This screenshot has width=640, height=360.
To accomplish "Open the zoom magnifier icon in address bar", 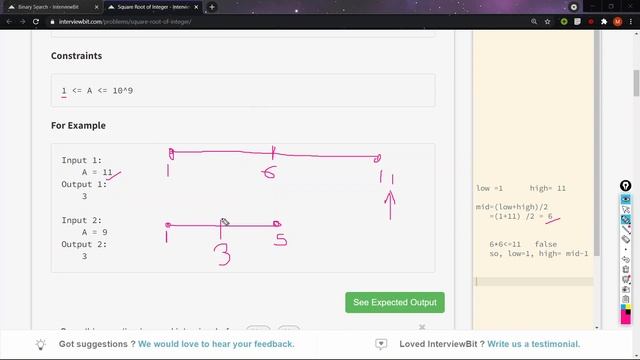I will [534, 22].
